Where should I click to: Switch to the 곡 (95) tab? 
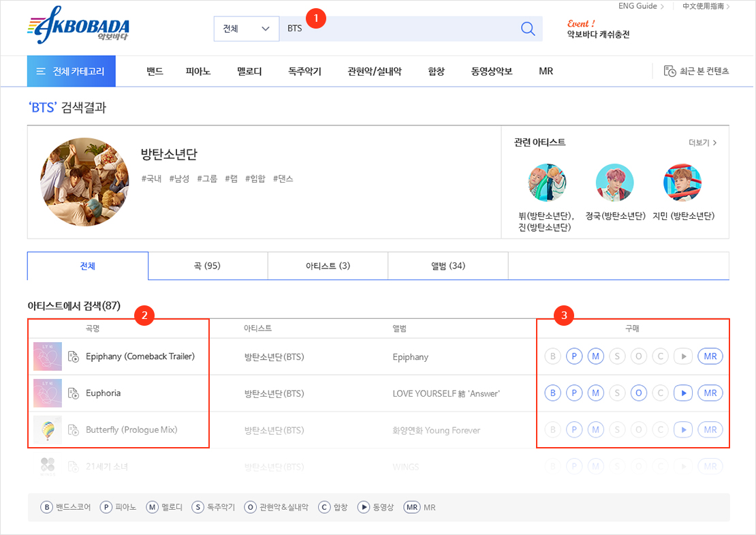(208, 266)
